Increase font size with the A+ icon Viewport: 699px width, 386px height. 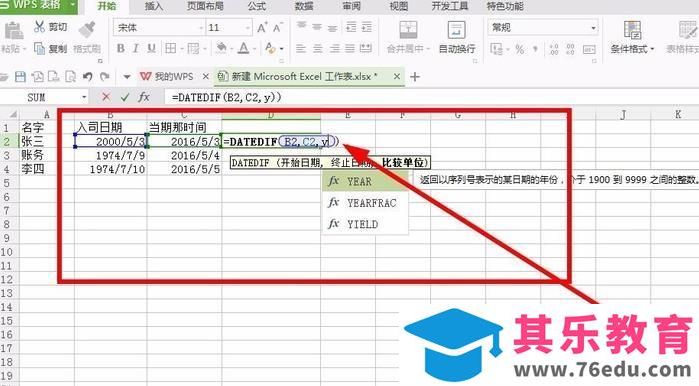pyautogui.click(x=263, y=28)
